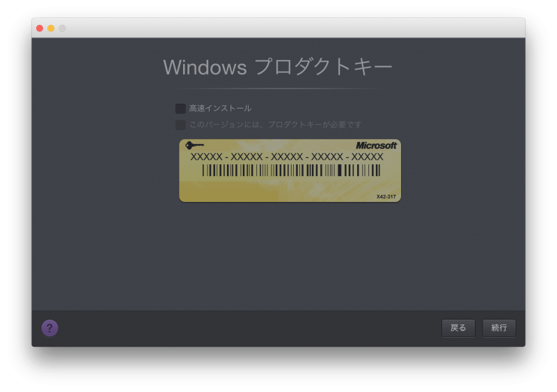Click the barcode on the sticker
The width and height of the screenshot is (557, 392).
[291, 171]
